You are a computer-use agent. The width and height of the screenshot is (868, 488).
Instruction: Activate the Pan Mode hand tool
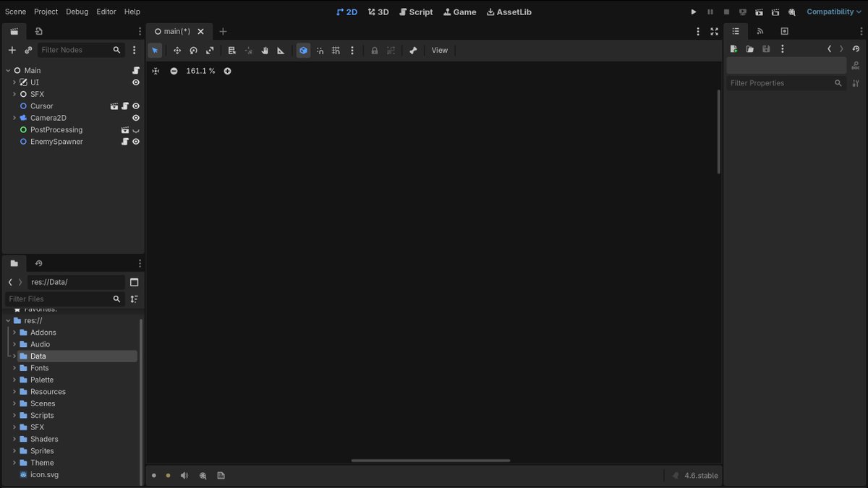tap(265, 51)
